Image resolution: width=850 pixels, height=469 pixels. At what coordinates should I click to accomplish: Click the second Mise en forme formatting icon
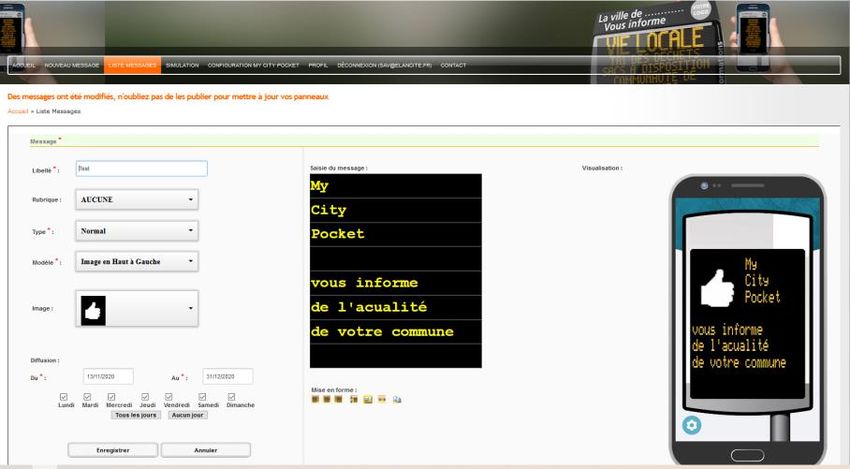[326, 399]
